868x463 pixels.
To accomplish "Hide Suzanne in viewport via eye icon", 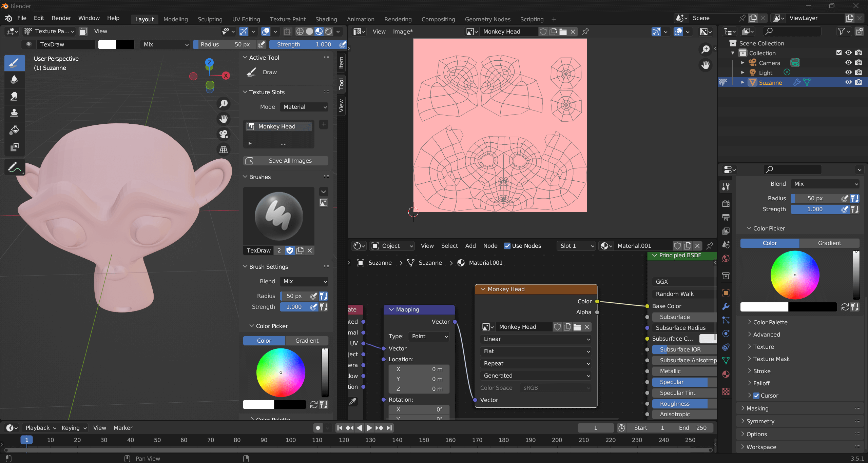I will (x=848, y=82).
